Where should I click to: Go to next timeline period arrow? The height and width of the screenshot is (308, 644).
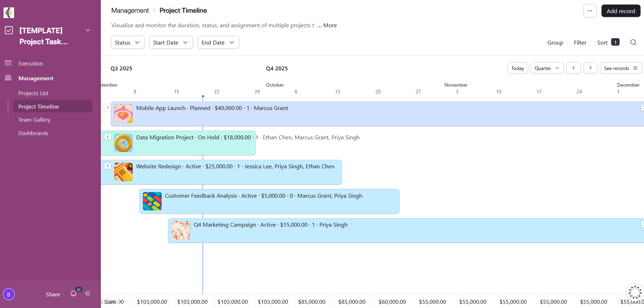(x=590, y=68)
